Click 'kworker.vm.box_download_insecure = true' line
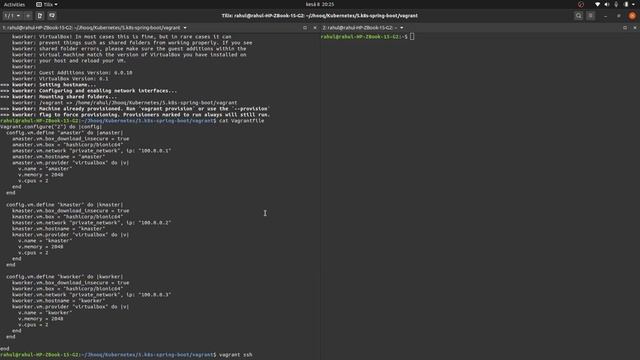 point(71,283)
